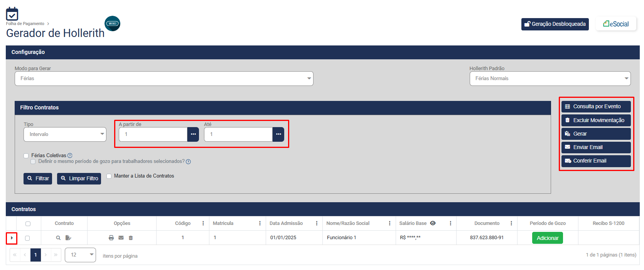Check Definir o mesmo período de gozo
This screenshot has height=270, width=644.
click(x=33, y=161)
